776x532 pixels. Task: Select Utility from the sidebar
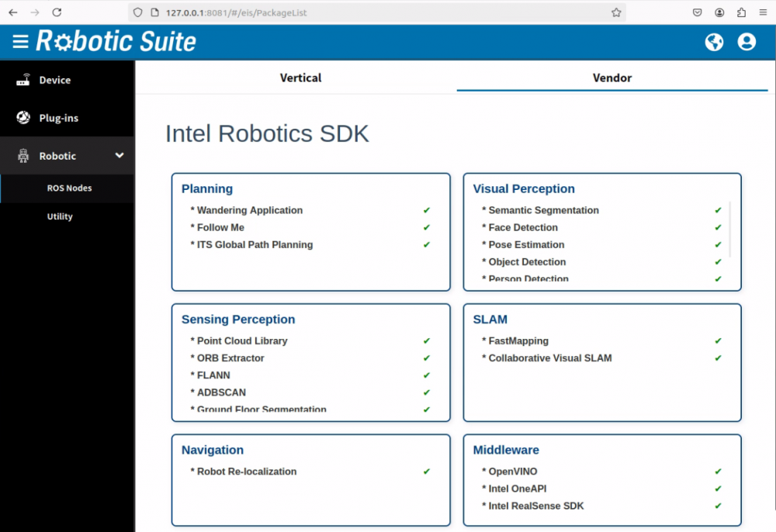click(x=60, y=216)
